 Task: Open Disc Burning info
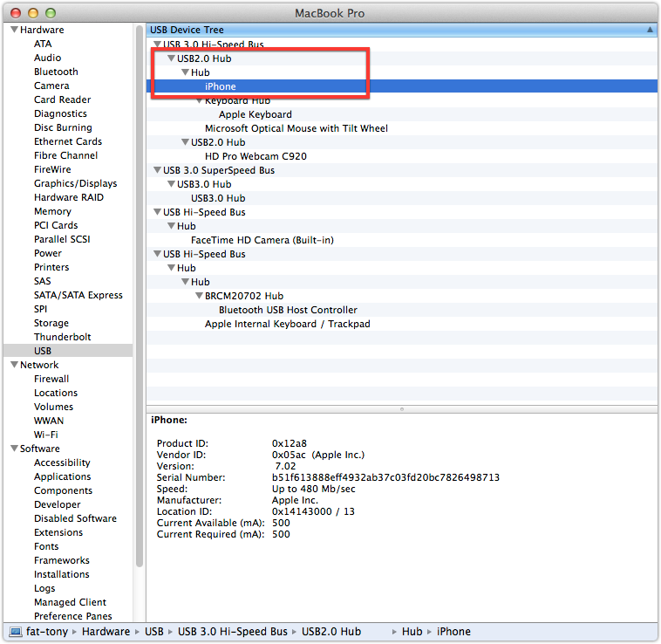[x=63, y=127]
